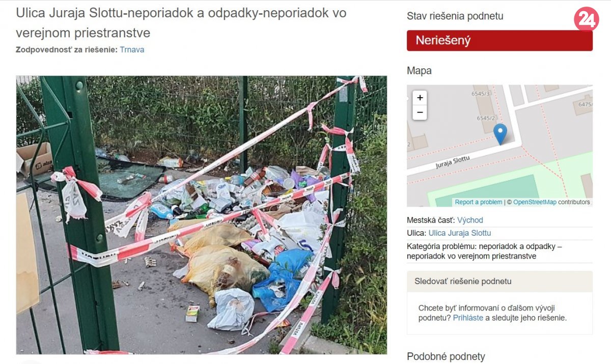Open the Ulica Juraja Slottu street link

tap(460, 233)
